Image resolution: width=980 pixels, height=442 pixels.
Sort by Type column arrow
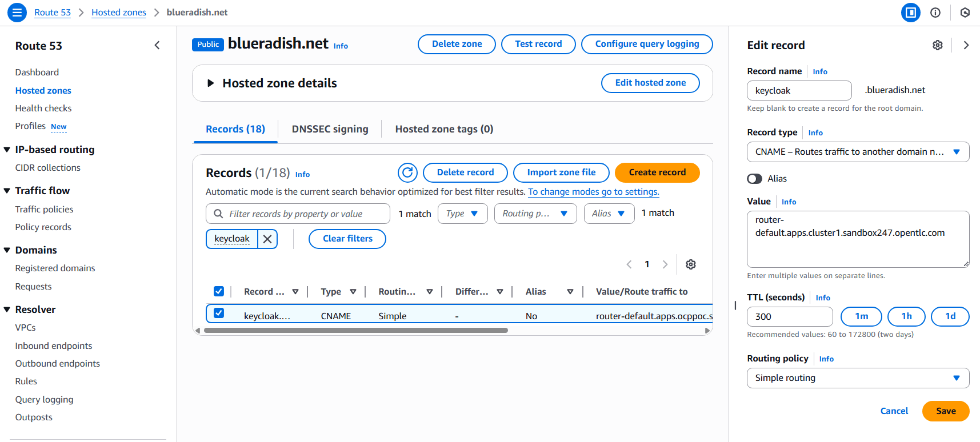(353, 292)
